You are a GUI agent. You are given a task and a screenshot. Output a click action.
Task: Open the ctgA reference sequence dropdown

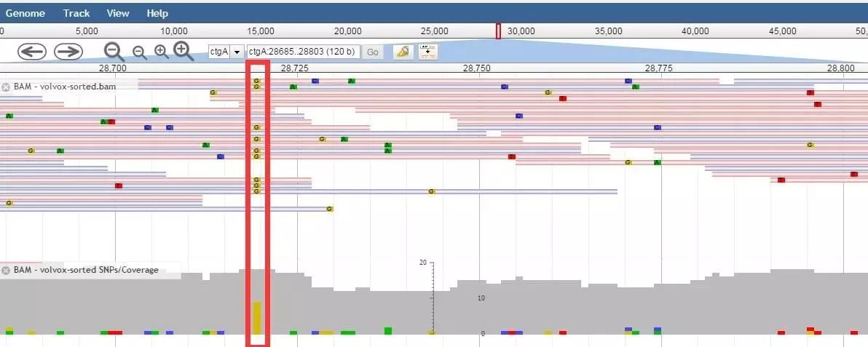coord(226,52)
